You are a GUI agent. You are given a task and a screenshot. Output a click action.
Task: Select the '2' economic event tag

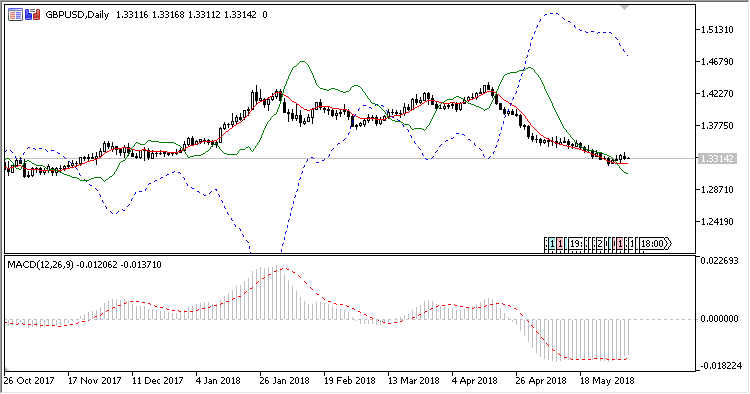(600, 244)
